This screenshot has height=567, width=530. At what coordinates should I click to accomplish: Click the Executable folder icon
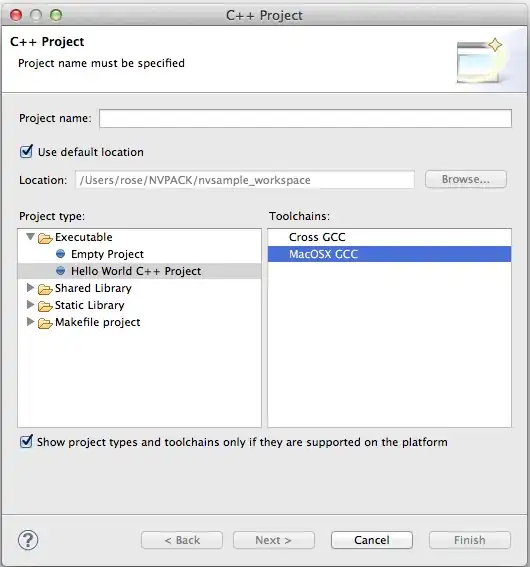pyautogui.click(x=45, y=238)
